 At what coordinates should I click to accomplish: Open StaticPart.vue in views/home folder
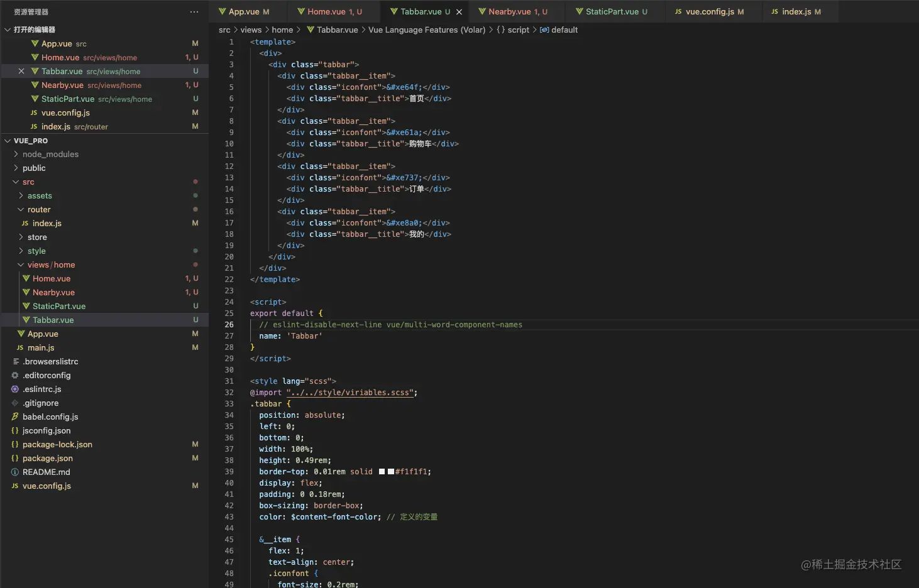(x=104, y=306)
